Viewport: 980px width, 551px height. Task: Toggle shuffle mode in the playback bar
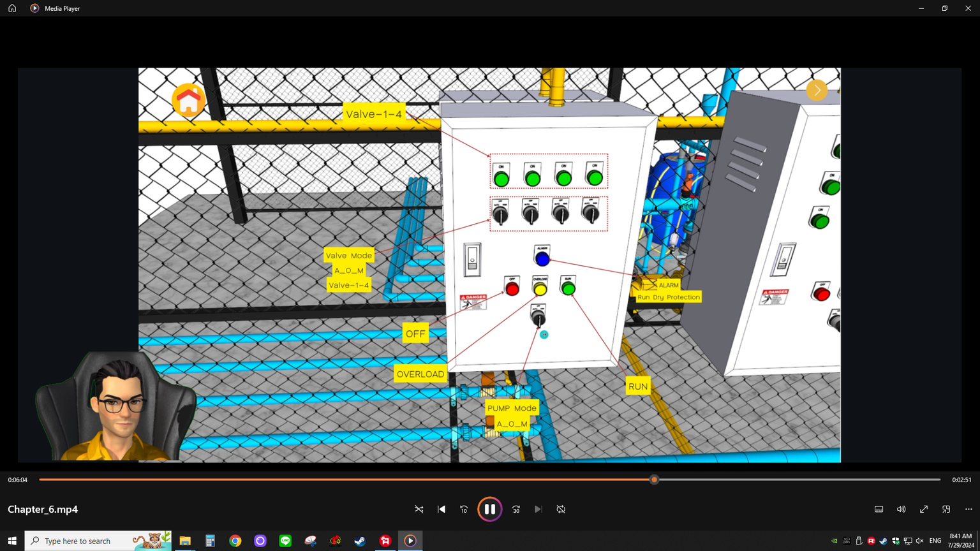coord(419,510)
